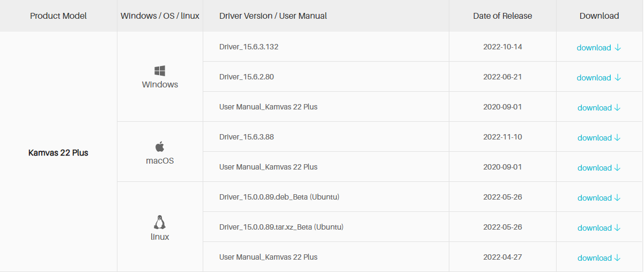This screenshot has width=644, height=272.
Task: Click the Product Model column header
Action: tap(58, 16)
